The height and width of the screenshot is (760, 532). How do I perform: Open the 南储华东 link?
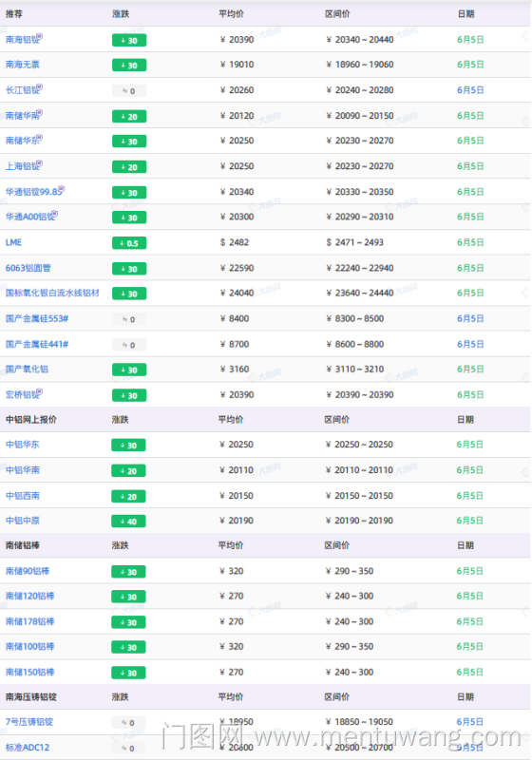[22, 141]
